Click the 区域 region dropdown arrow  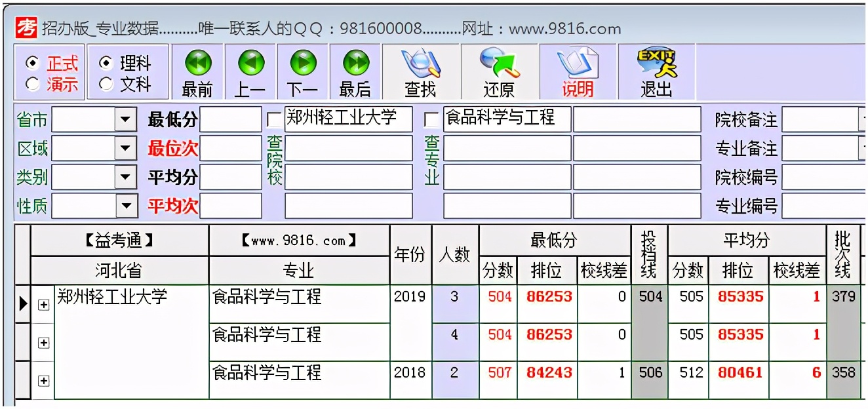[x=125, y=148]
